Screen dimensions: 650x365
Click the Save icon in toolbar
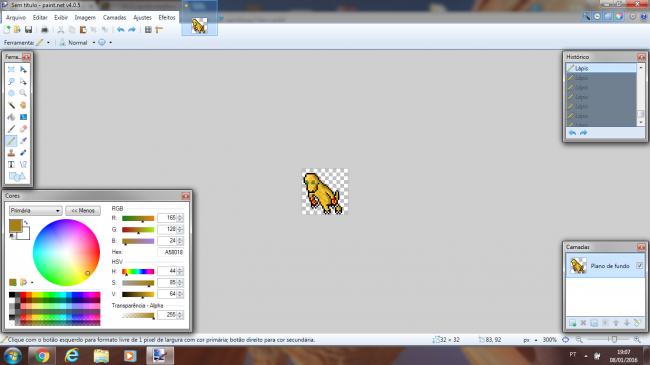pyautogui.click(x=28, y=29)
